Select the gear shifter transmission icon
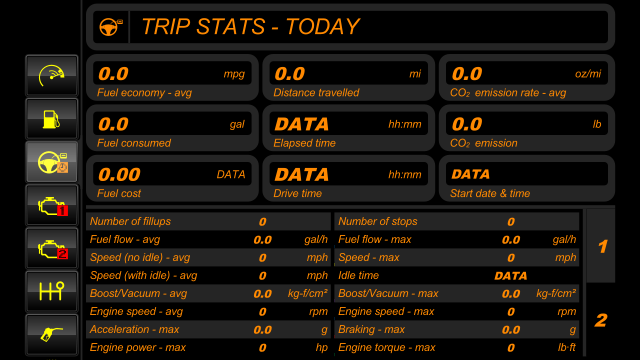The height and width of the screenshot is (360, 640). click(x=51, y=291)
